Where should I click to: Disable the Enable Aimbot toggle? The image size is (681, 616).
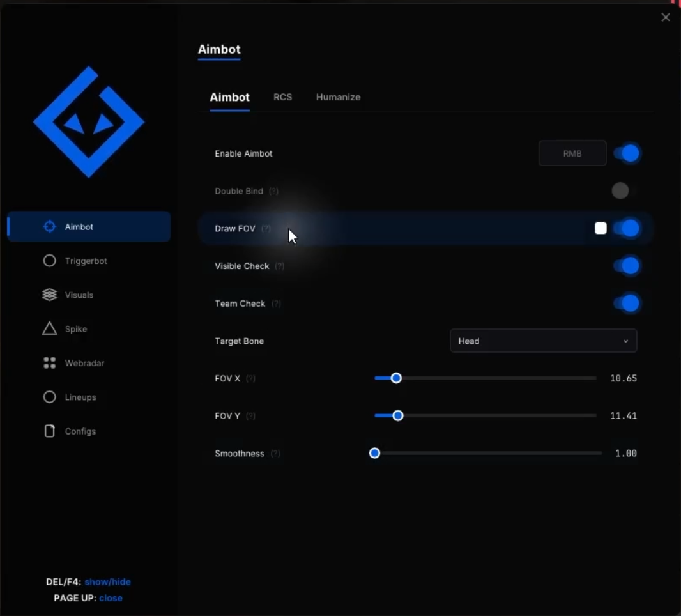(627, 153)
